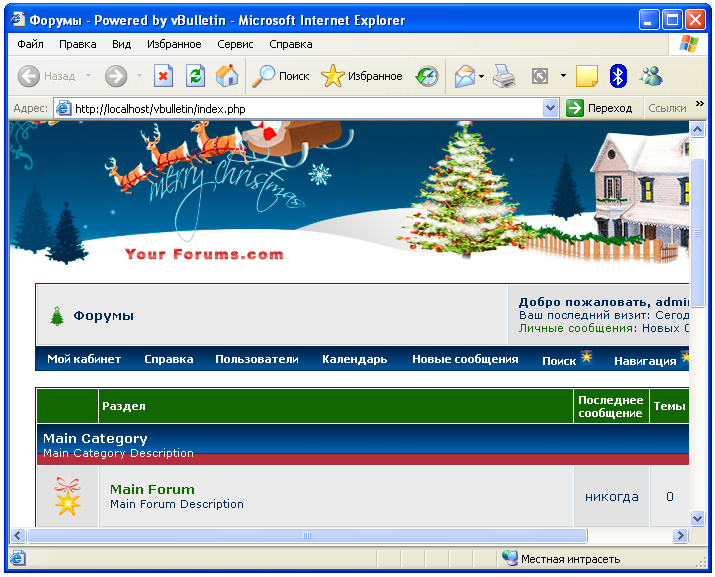Click the horizontal scrollbar thumb
Image resolution: width=715 pixels, height=577 pixels.
pyautogui.click(x=305, y=536)
